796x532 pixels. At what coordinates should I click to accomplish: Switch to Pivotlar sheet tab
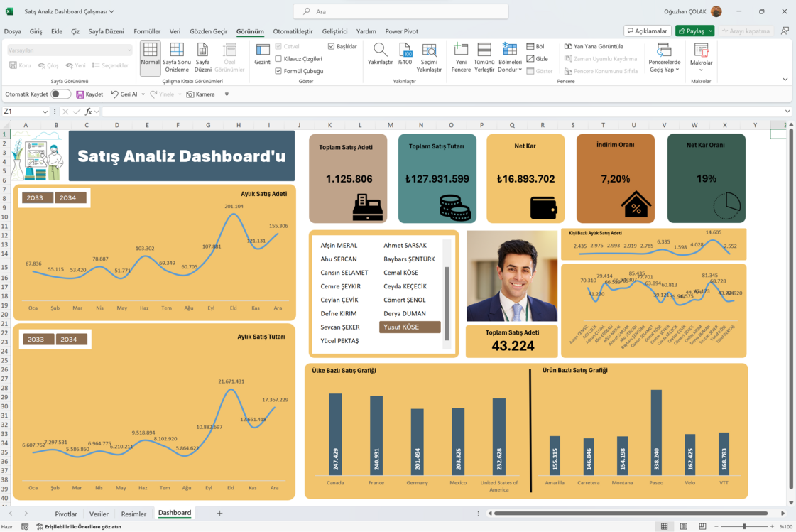click(66, 514)
